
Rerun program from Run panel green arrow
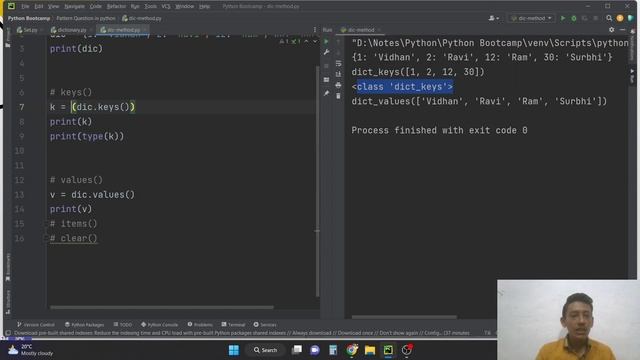[x=326, y=41]
